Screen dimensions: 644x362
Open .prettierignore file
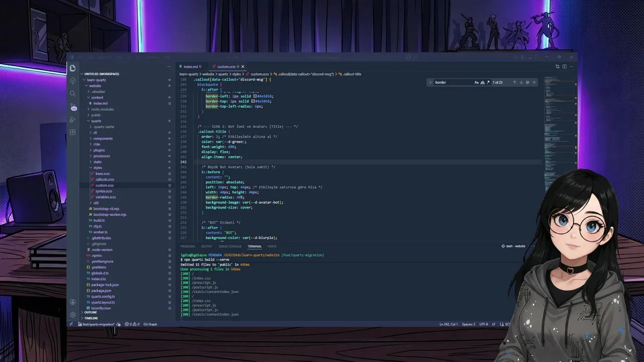point(102,261)
